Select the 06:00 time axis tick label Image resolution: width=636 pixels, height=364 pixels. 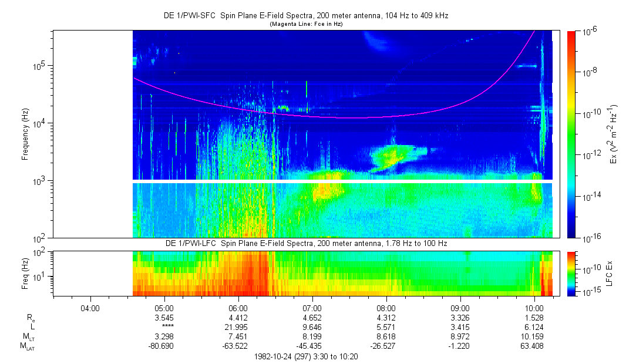(238, 308)
